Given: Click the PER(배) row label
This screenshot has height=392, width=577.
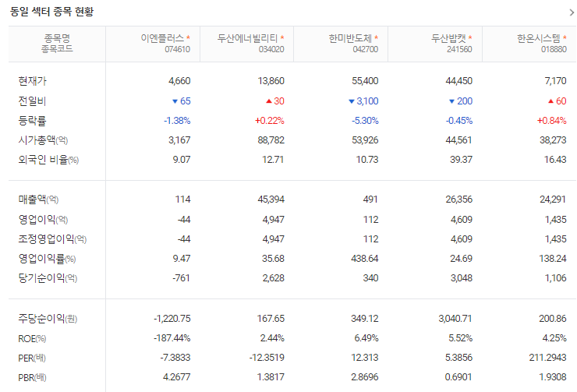Looking at the screenshot, I should (x=32, y=358).
